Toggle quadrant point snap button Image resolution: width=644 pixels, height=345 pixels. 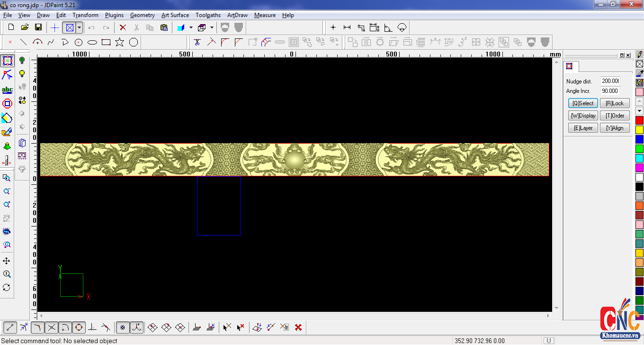point(79,327)
